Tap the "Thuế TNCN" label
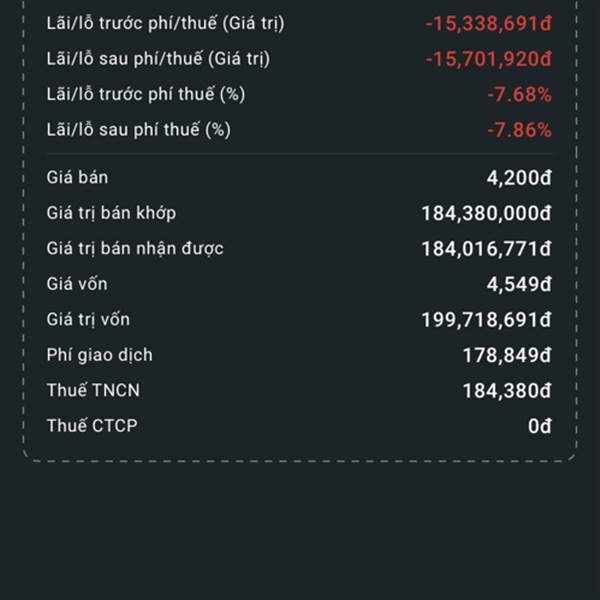This screenshot has width=600, height=600. coord(93,390)
